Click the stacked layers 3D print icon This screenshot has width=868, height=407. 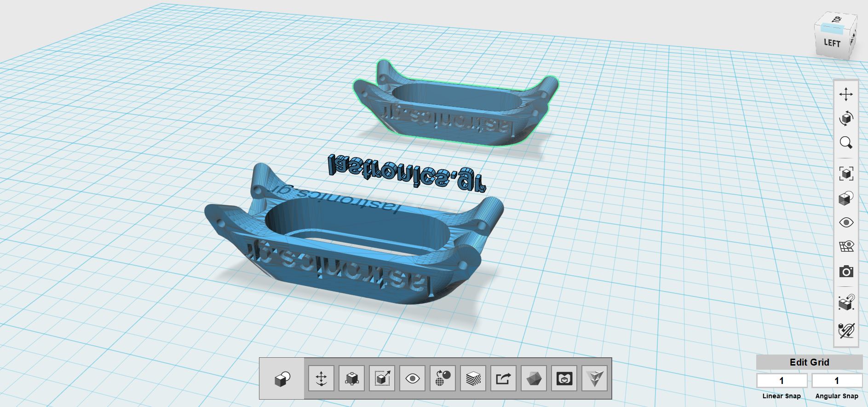point(473,378)
